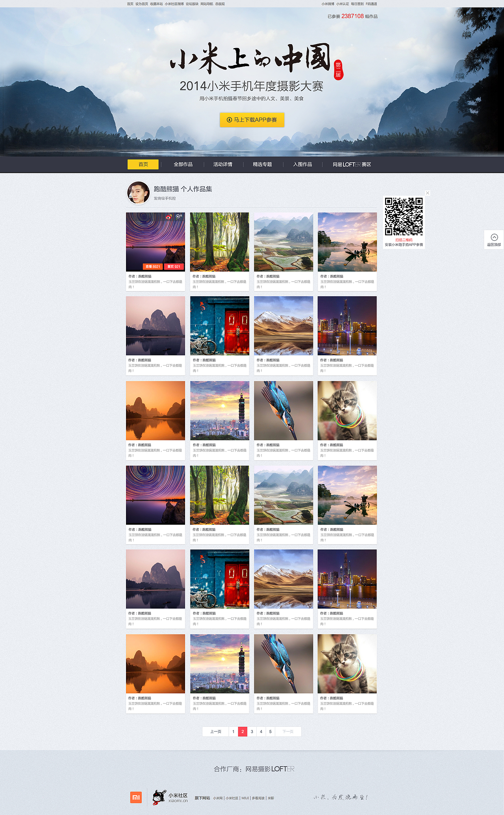The image size is (504, 815).
Task: Click 小米网 footer link
Action: (x=218, y=798)
